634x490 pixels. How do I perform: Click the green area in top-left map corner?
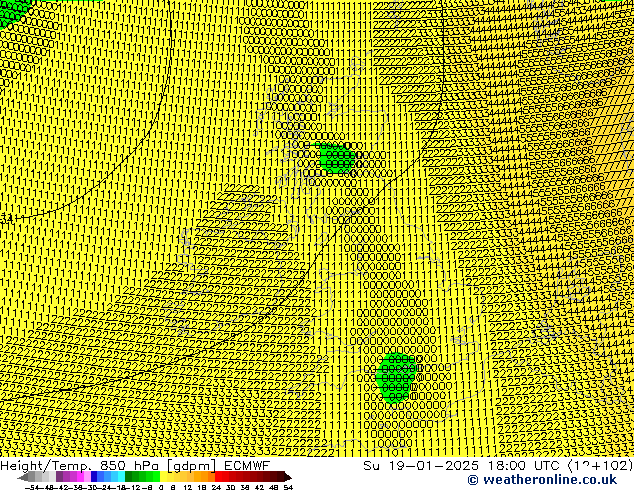coord(12,11)
